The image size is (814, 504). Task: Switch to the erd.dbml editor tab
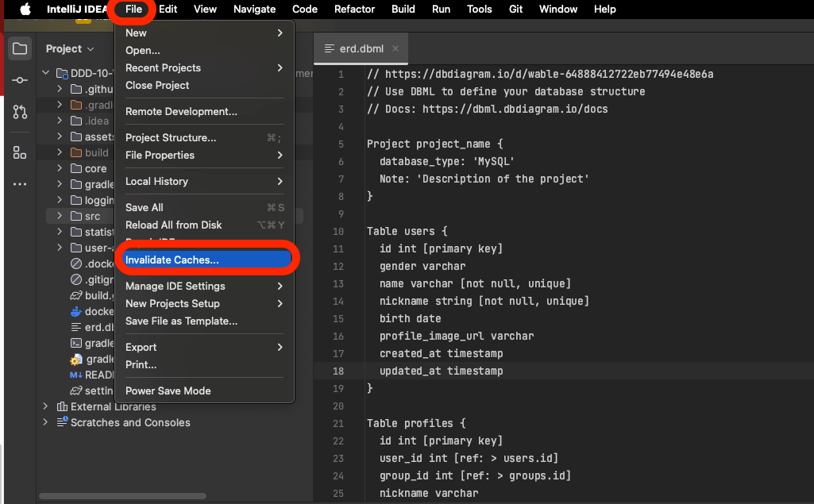[361, 48]
